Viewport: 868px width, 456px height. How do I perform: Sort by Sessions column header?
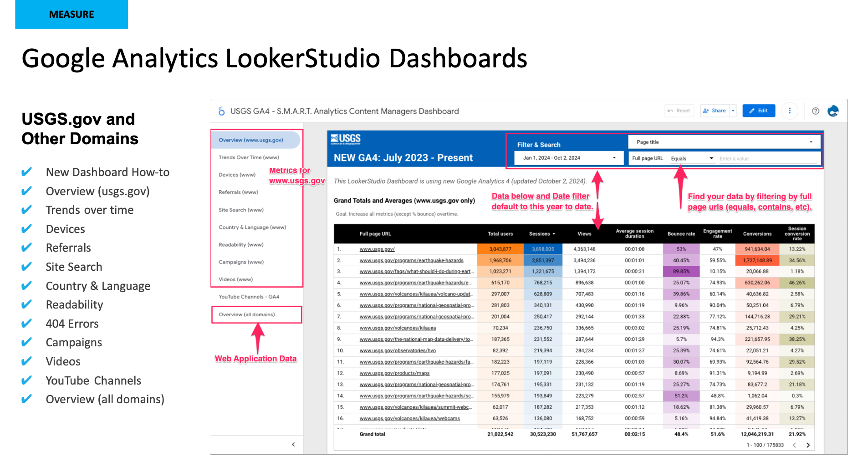(542, 234)
